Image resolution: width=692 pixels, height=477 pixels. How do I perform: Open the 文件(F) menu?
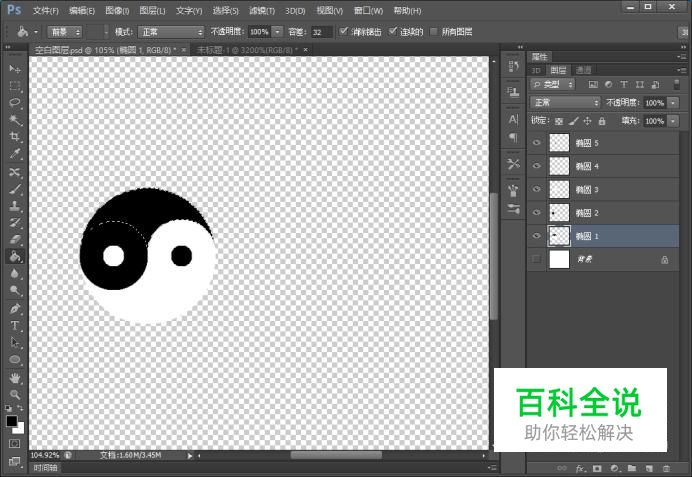(x=45, y=11)
